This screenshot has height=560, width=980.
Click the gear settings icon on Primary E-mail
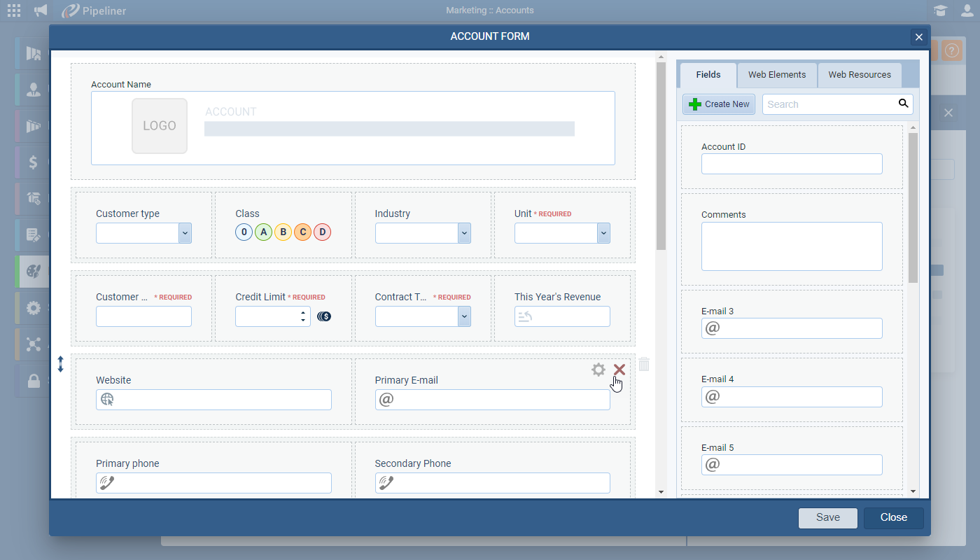pyautogui.click(x=598, y=370)
